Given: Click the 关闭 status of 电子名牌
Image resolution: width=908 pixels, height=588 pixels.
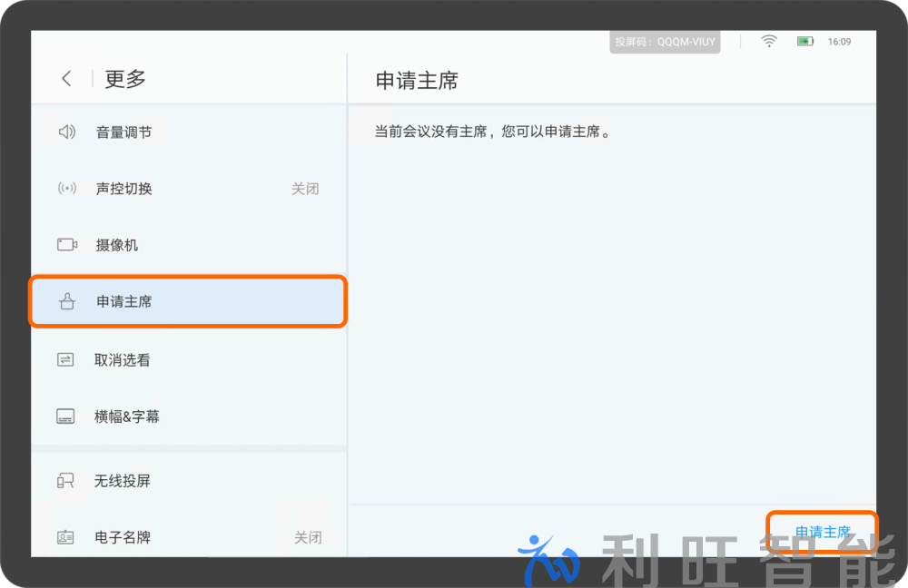Looking at the screenshot, I should point(308,538).
